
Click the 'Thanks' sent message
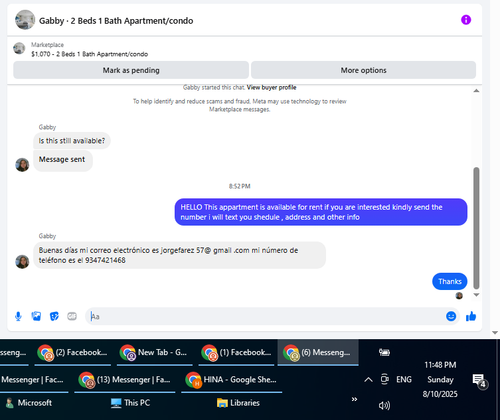450,281
